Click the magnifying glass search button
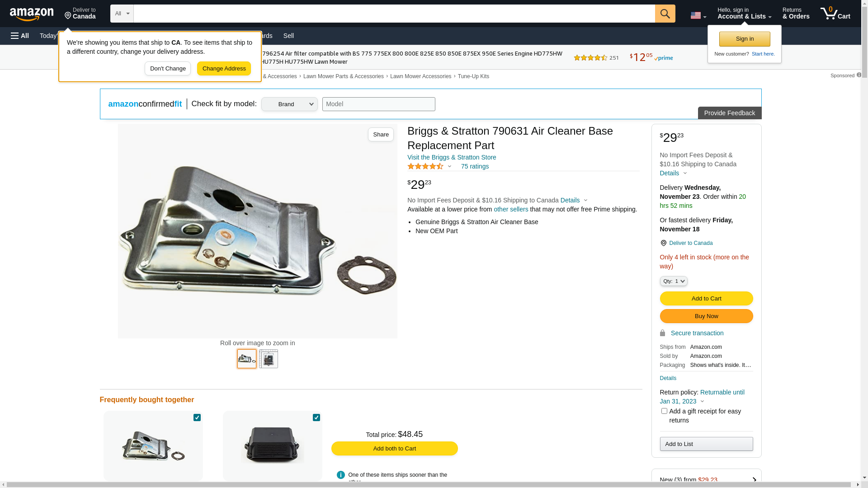Viewport: 868px width, 488px height. [665, 14]
